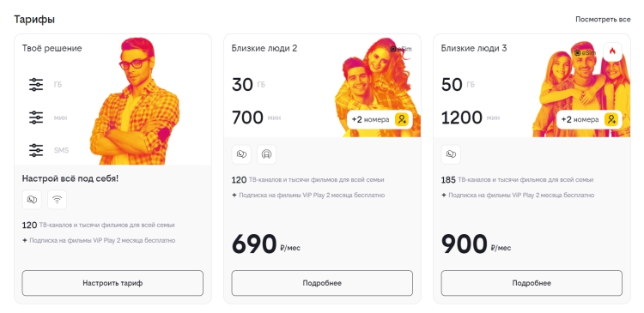Click Подробнее button for 690 ₽ tariff
The height and width of the screenshot is (313, 644).
(x=322, y=283)
